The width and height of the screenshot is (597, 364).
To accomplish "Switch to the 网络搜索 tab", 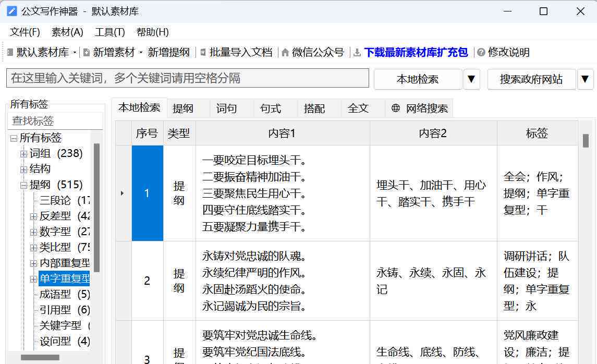I will pos(420,108).
